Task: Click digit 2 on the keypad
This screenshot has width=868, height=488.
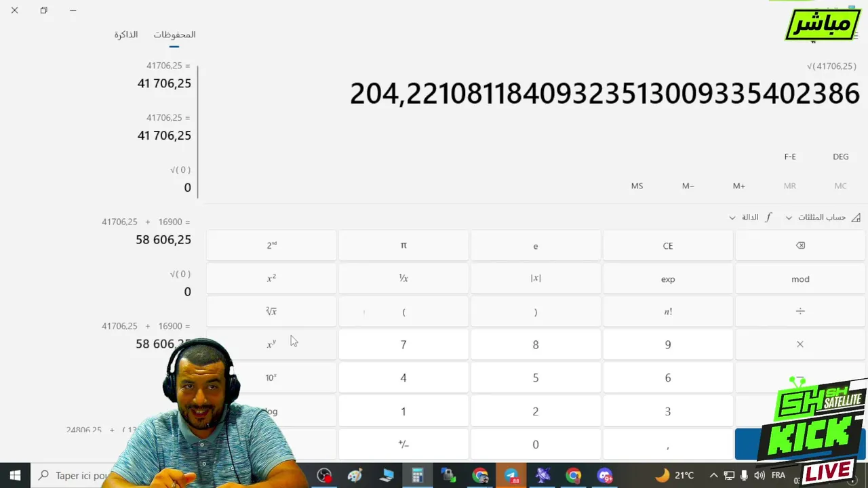Action: (x=536, y=411)
